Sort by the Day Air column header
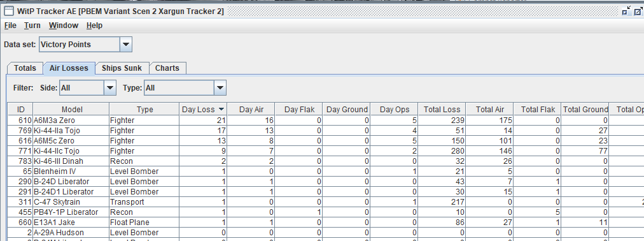The image size is (644, 241). click(251, 110)
